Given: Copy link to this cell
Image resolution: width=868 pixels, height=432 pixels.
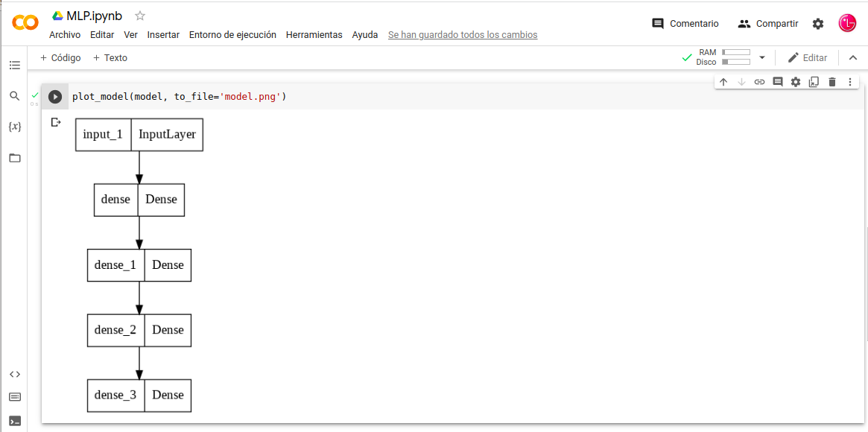Looking at the screenshot, I should coord(759,82).
